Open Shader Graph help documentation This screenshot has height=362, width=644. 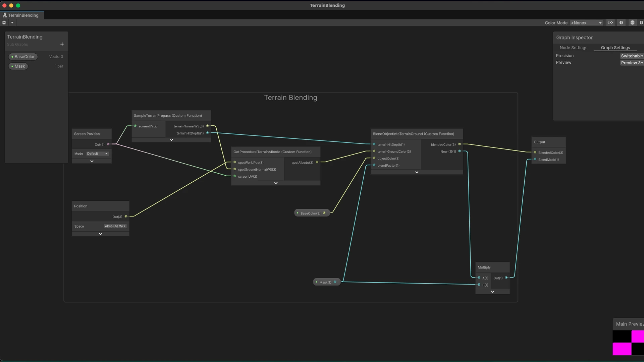tap(641, 23)
